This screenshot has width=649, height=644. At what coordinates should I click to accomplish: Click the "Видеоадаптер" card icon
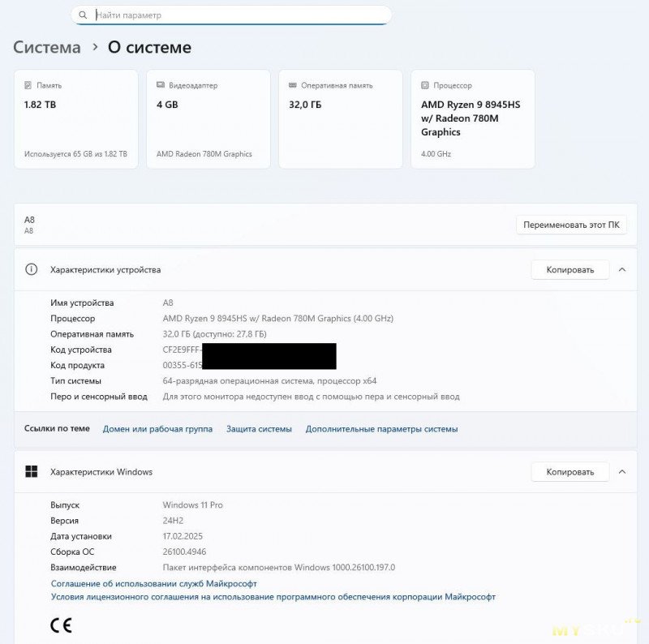tap(160, 85)
